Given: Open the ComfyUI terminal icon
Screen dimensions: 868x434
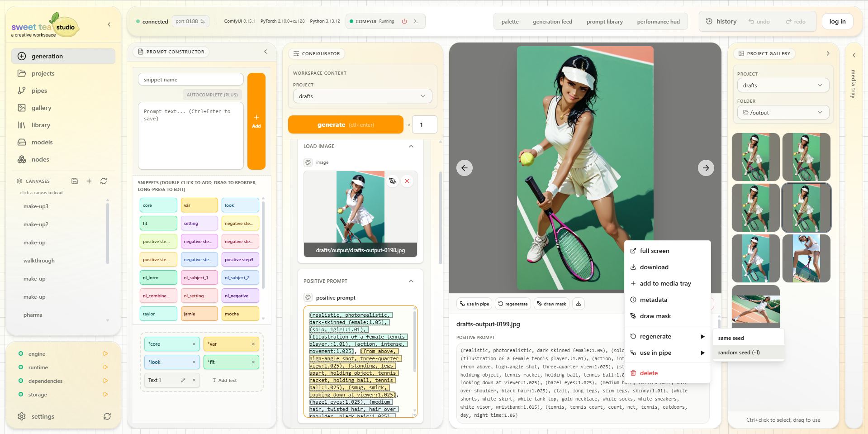Looking at the screenshot, I should [416, 21].
